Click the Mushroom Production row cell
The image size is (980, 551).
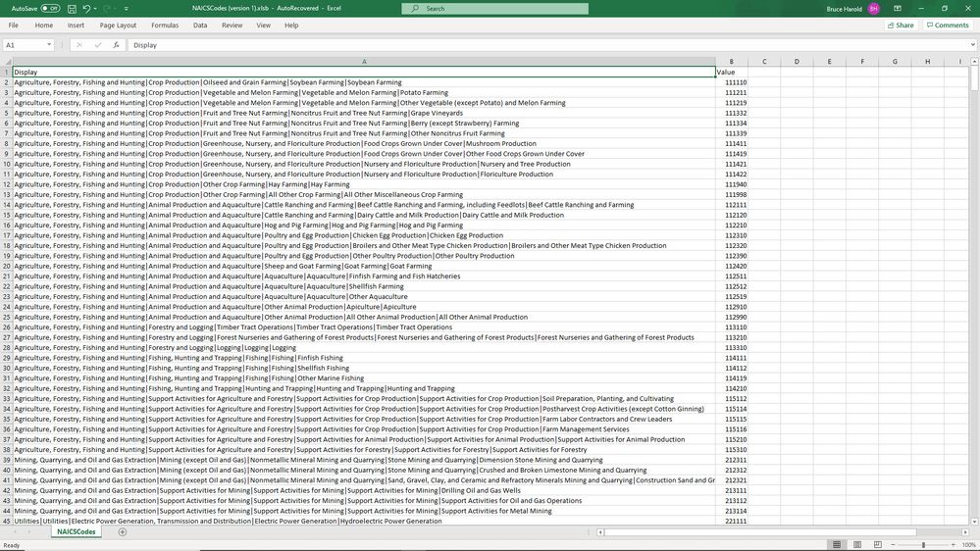pos(364,144)
